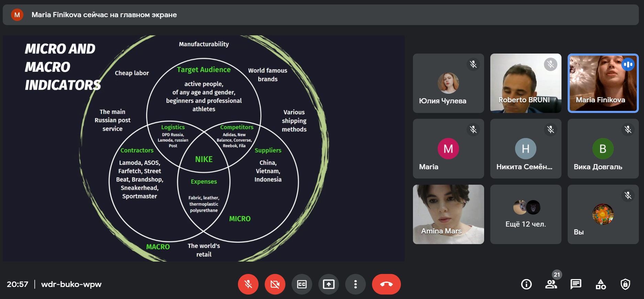Click muted mic icon on Никита Семён tile
Viewport: 644px width, 299px height.
click(550, 129)
